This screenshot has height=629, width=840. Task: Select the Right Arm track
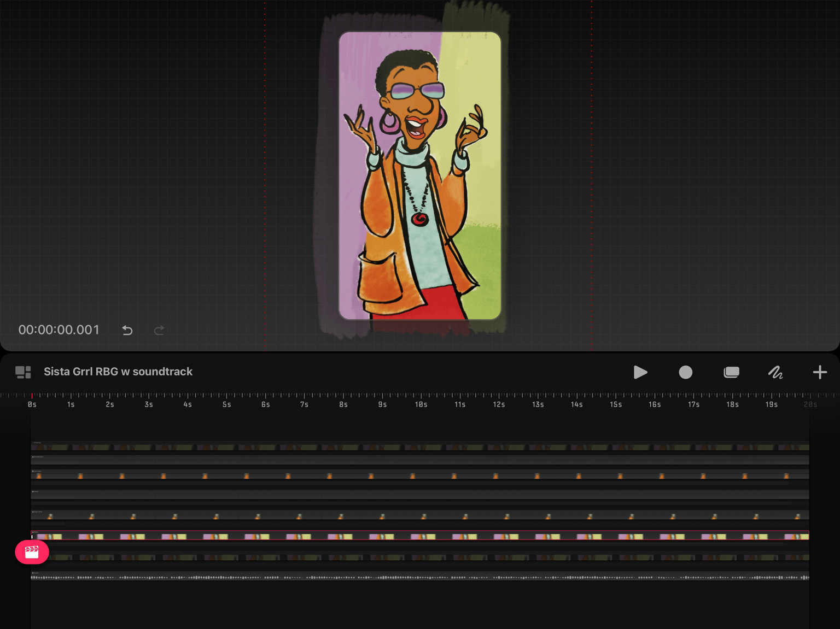point(420,515)
